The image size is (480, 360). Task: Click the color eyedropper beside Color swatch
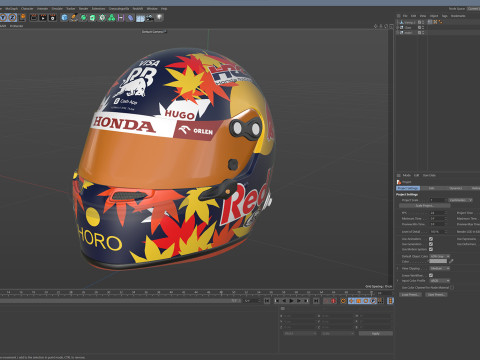click(451, 261)
